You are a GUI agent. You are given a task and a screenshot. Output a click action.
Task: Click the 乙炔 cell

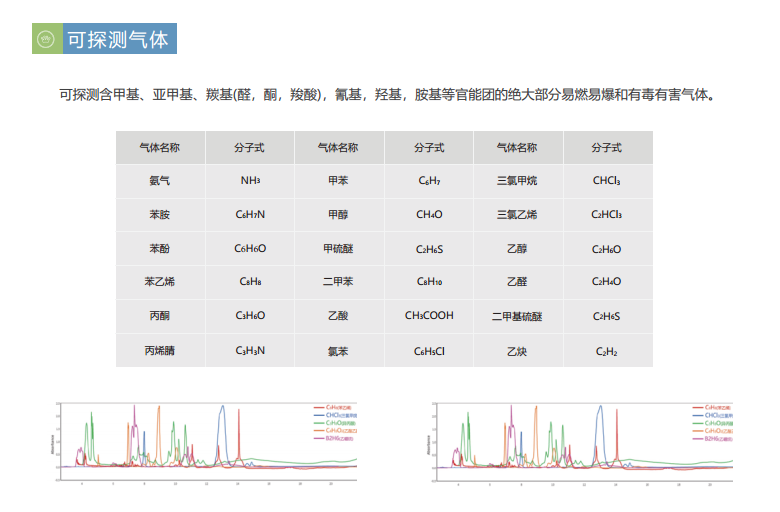point(517,351)
